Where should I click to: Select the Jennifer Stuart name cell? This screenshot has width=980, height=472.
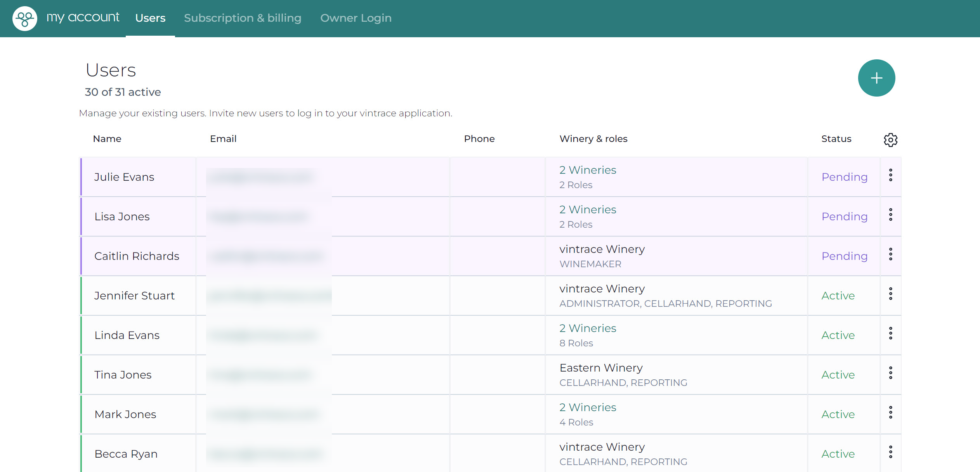click(x=139, y=296)
